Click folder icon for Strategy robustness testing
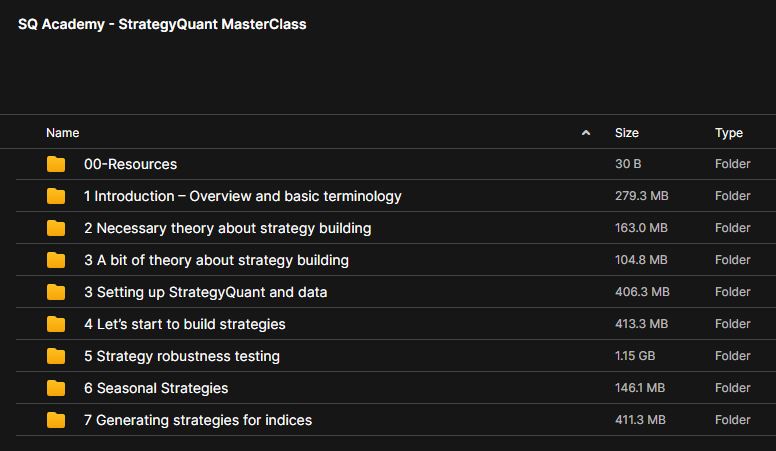 56,356
